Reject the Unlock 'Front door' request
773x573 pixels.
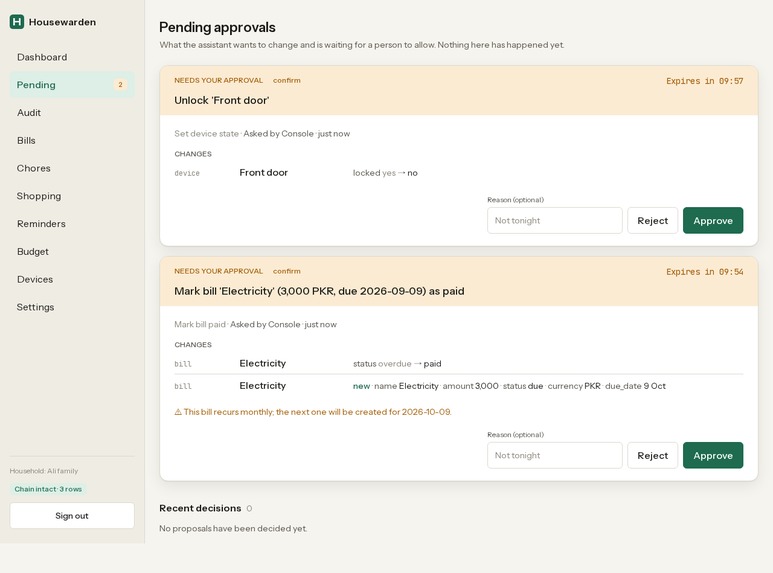652,220
